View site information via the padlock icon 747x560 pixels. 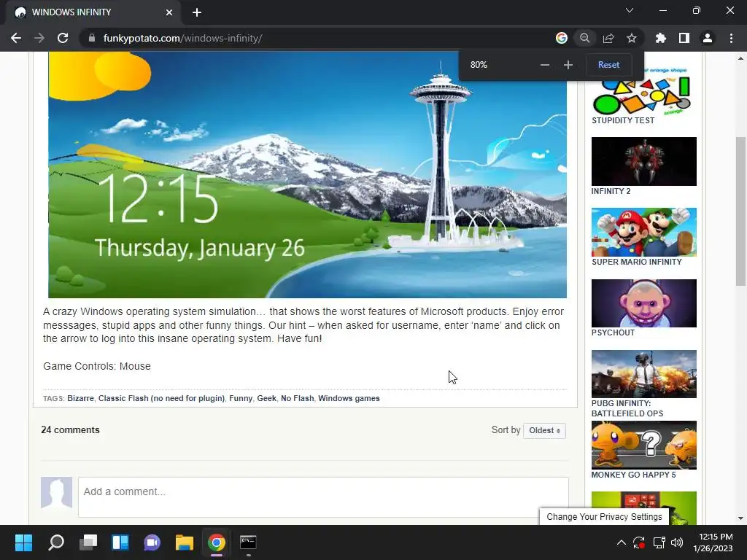pos(91,38)
